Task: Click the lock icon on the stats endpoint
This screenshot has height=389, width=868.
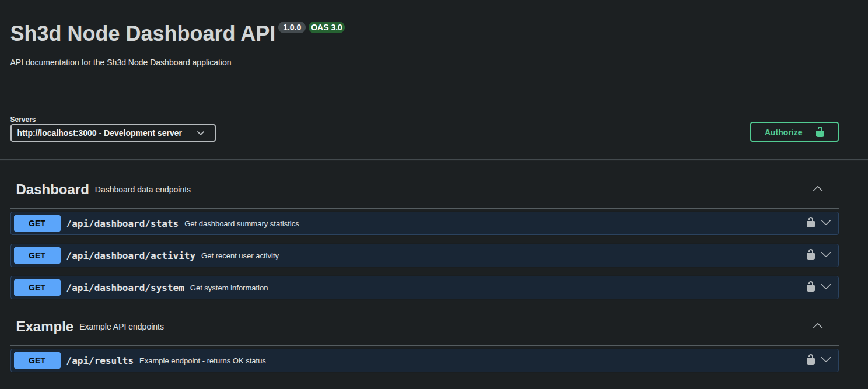Action: pyautogui.click(x=810, y=222)
